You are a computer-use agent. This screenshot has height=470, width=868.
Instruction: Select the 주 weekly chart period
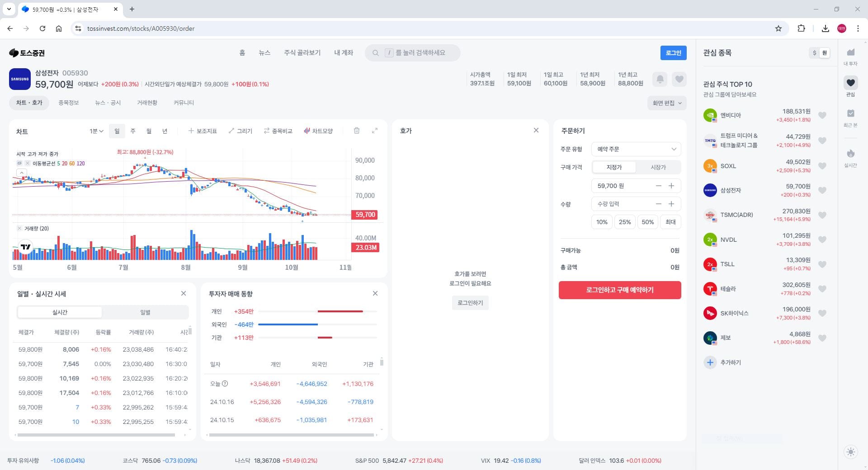(x=133, y=131)
